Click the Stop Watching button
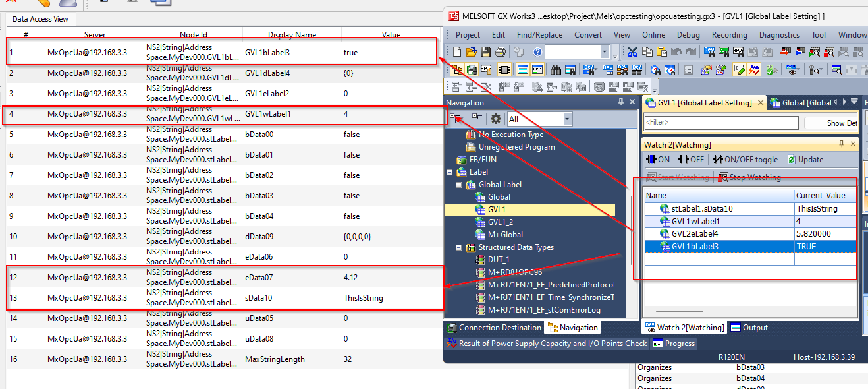This screenshot has width=868, height=389. pos(749,177)
